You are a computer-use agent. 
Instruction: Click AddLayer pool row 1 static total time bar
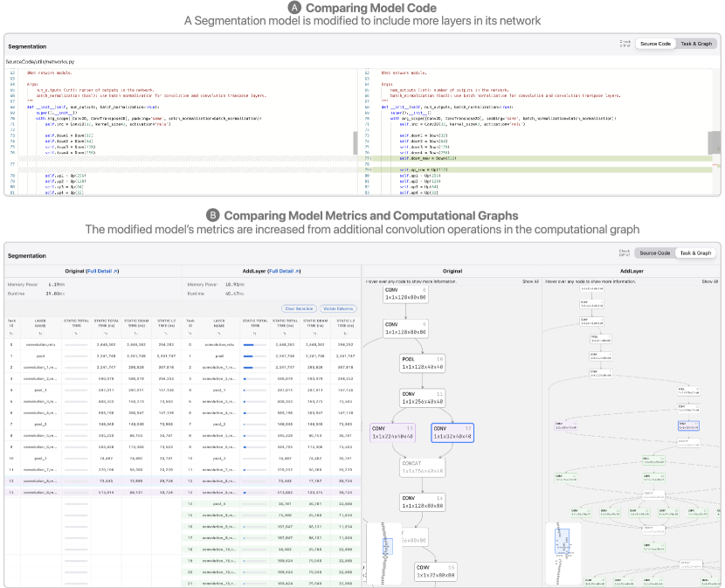tap(255, 356)
